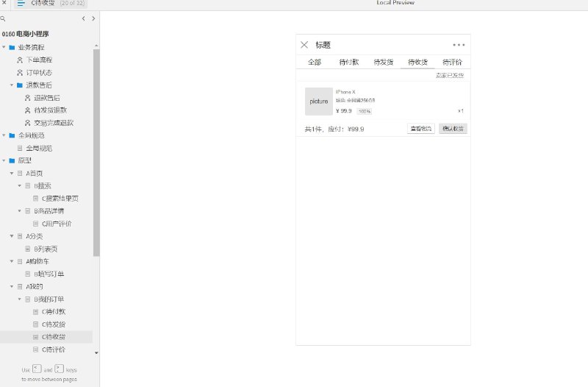This screenshot has height=387, width=588.
Task: Click the sitemap vertical scrollbar thumb
Action: tap(96, 153)
